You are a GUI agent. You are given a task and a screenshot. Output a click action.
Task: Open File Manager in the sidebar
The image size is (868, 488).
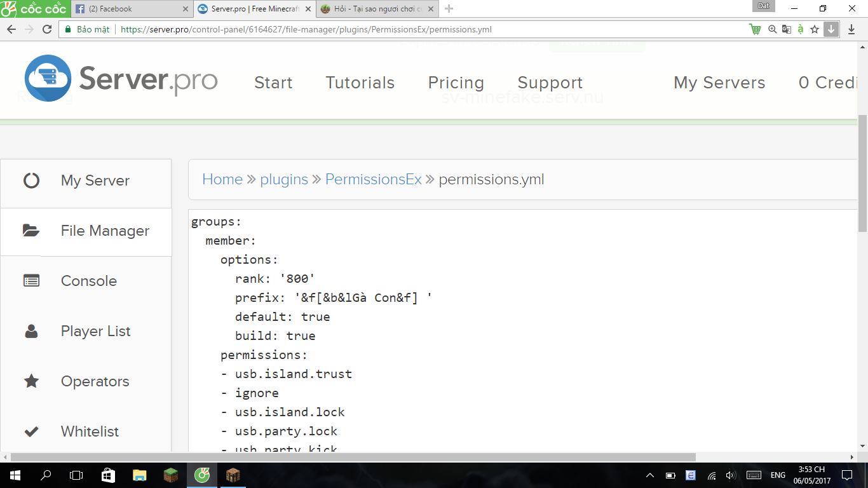point(86,231)
